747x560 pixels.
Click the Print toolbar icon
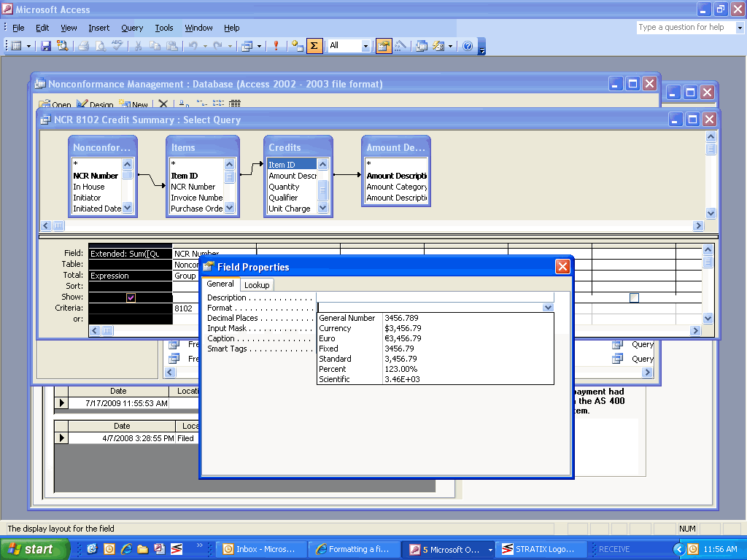click(84, 46)
